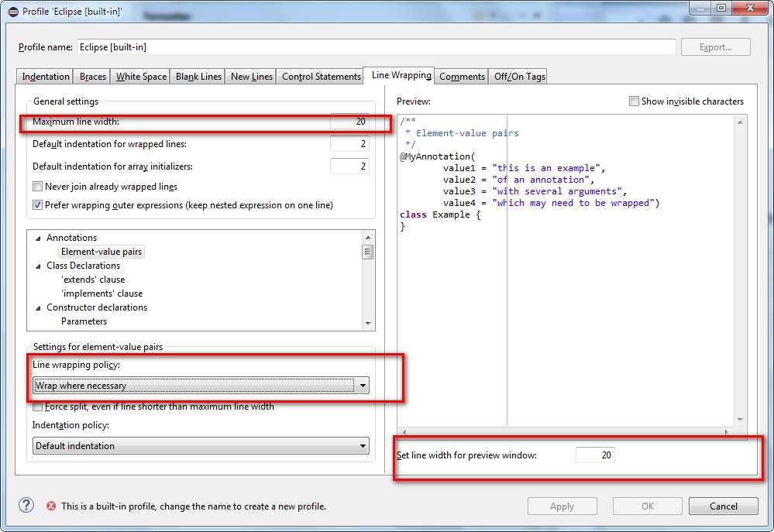
Task: Switch to the Braces tab
Action: pyautogui.click(x=93, y=77)
